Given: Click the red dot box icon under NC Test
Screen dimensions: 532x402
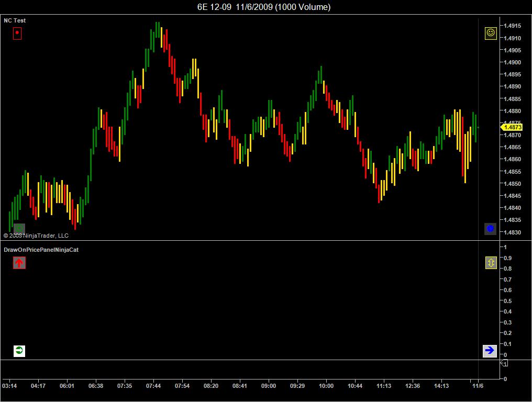Looking at the screenshot, I should 17,33.
